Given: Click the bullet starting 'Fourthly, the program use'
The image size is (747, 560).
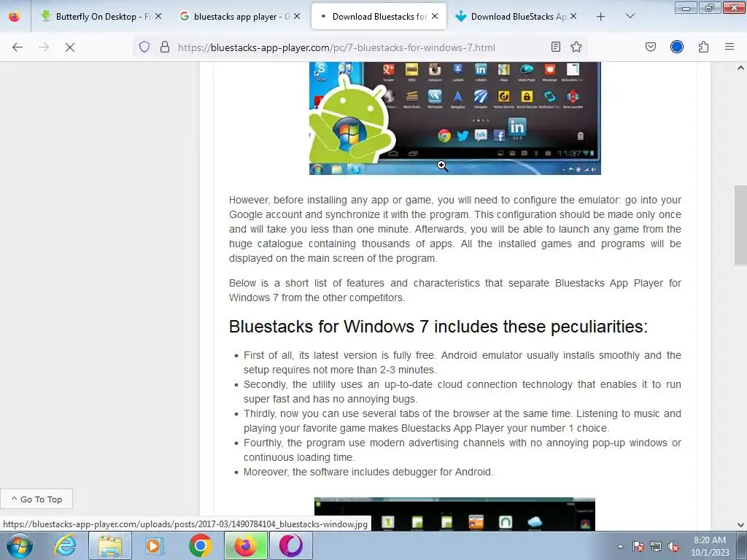Looking at the screenshot, I should coord(462,449).
